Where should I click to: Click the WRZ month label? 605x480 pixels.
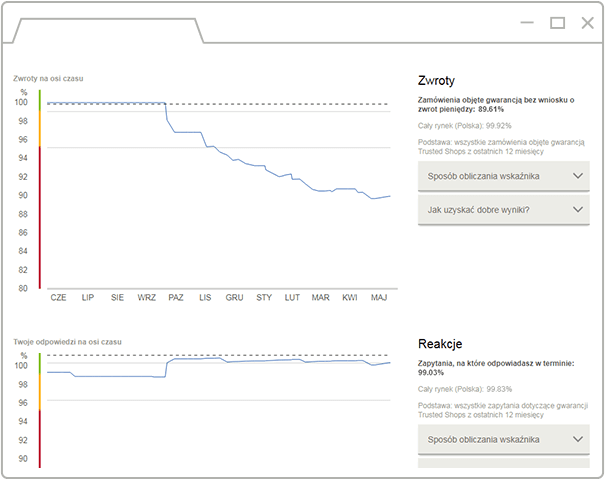(147, 297)
